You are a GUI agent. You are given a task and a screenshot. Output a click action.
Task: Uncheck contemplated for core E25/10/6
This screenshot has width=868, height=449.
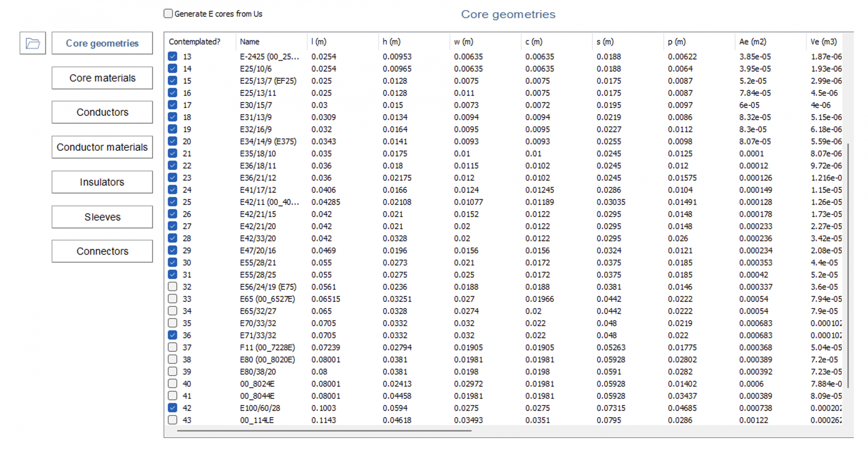pos(172,68)
